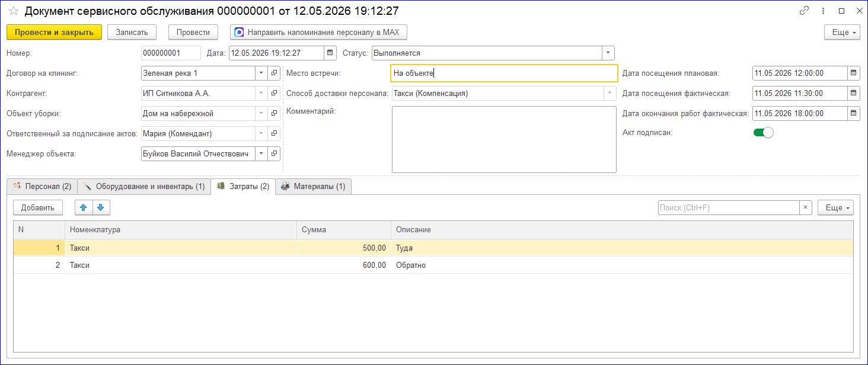Click the Провести и закрыть button
The width and height of the screenshot is (868, 365).
coord(54,32)
